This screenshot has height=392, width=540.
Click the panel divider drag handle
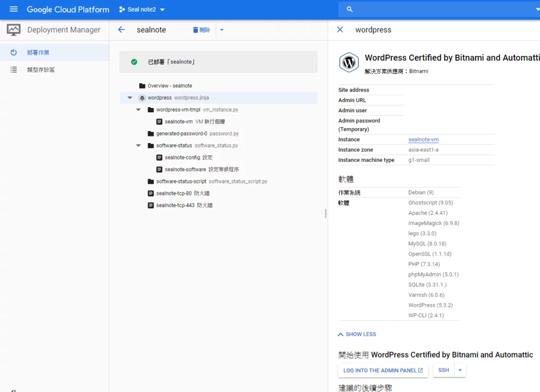click(326, 213)
